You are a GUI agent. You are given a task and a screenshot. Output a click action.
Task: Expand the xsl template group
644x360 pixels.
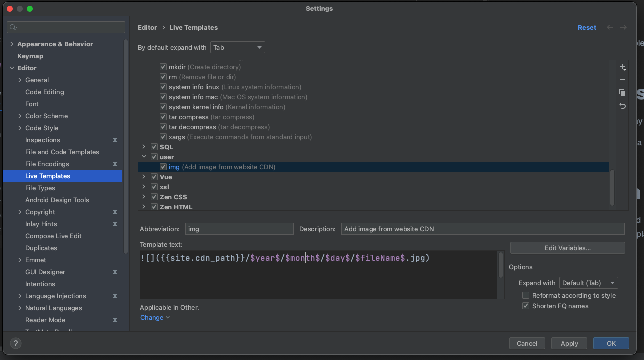[x=144, y=187]
